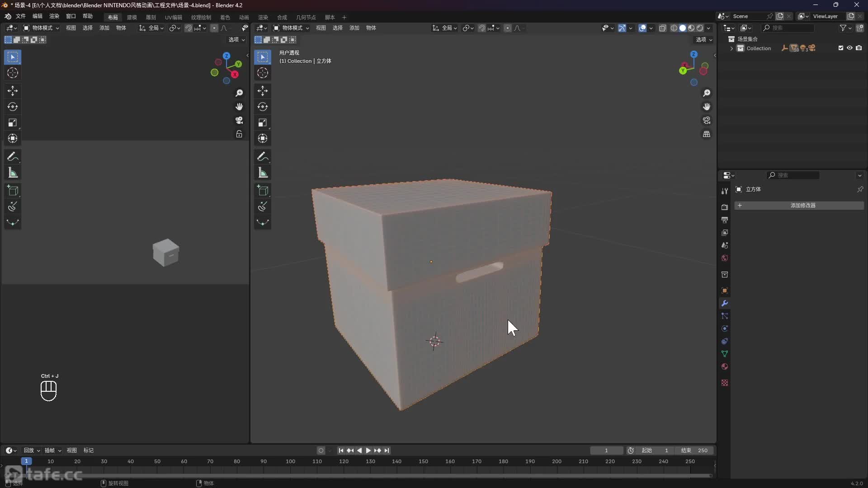This screenshot has width=868, height=488.
Task: Open the 文件 File menu
Action: tap(21, 16)
